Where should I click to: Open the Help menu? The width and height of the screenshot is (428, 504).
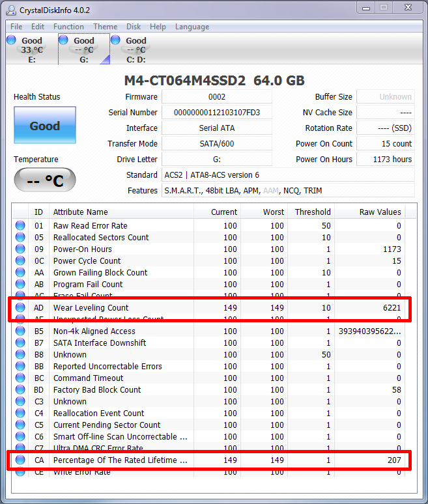(x=158, y=27)
